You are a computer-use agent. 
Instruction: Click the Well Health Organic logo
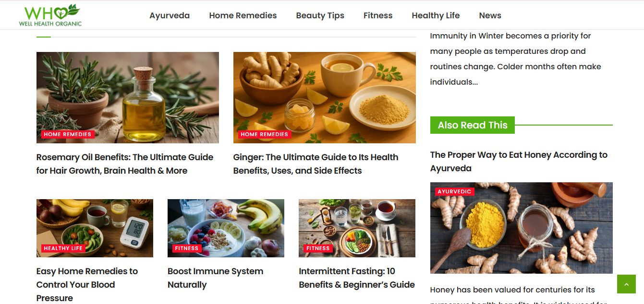point(50,15)
